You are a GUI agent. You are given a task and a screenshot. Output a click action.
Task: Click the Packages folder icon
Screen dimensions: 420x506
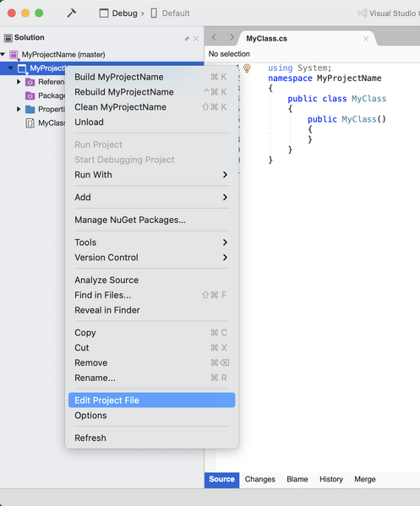tap(30, 95)
